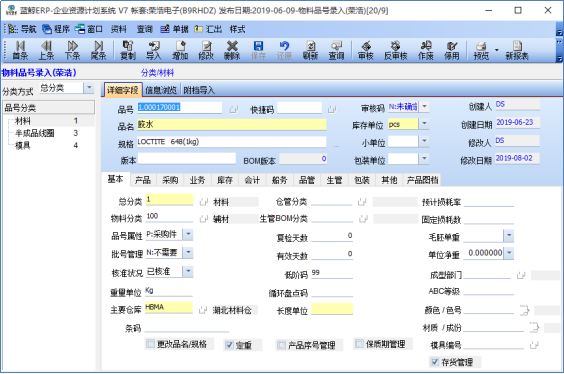This screenshot has height=374, width=564.
Task: Switch to the 采购 tab
Action: pyautogui.click(x=170, y=180)
